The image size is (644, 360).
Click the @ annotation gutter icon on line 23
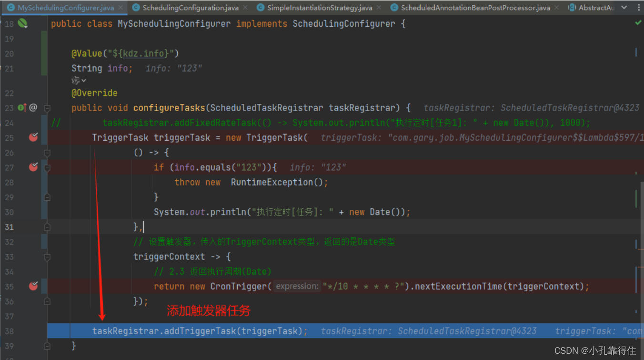33,108
